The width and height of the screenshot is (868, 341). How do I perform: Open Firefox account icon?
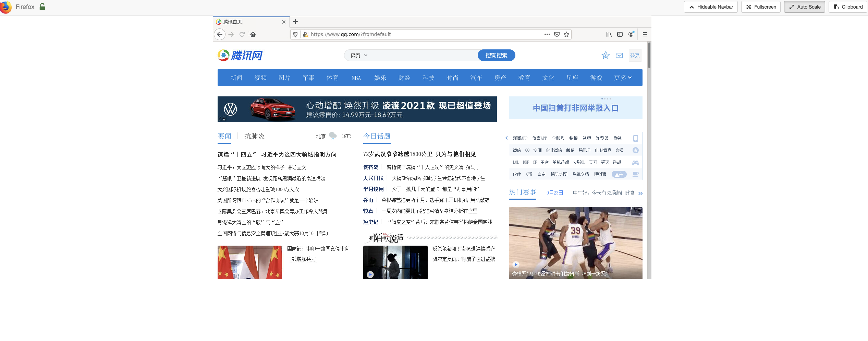(x=631, y=34)
